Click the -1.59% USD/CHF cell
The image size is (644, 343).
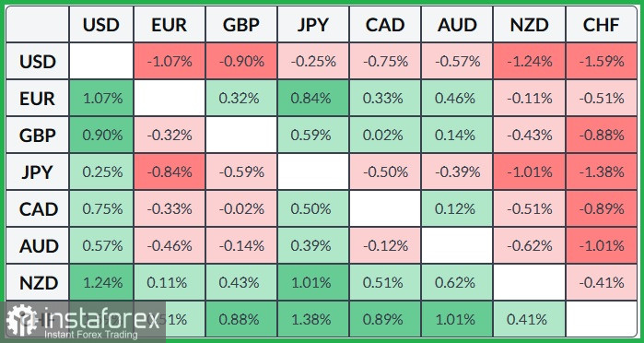pyautogui.click(x=602, y=61)
